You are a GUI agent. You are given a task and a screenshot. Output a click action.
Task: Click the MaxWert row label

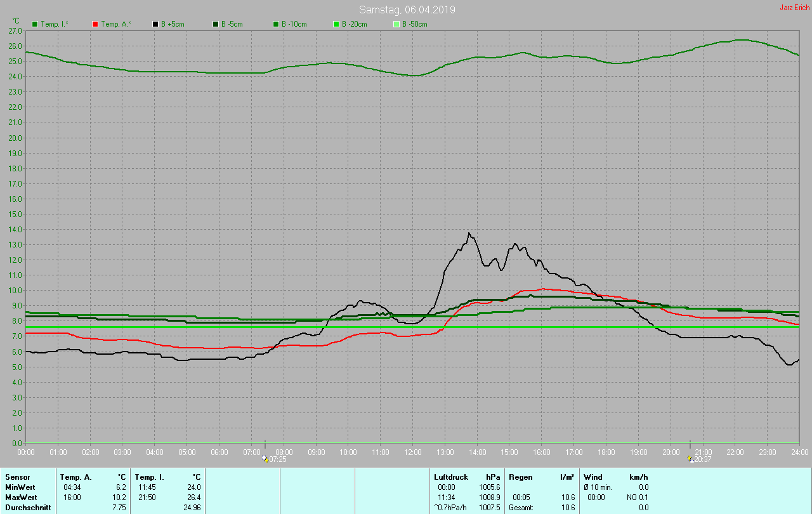(22, 498)
